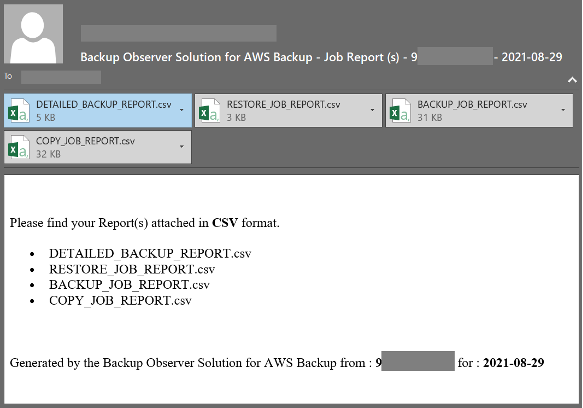Open dropdown arrow for DETAILED_BACKUP_REPORT.csv attachment
The height and width of the screenshot is (408, 583).
[x=181, y=110]
